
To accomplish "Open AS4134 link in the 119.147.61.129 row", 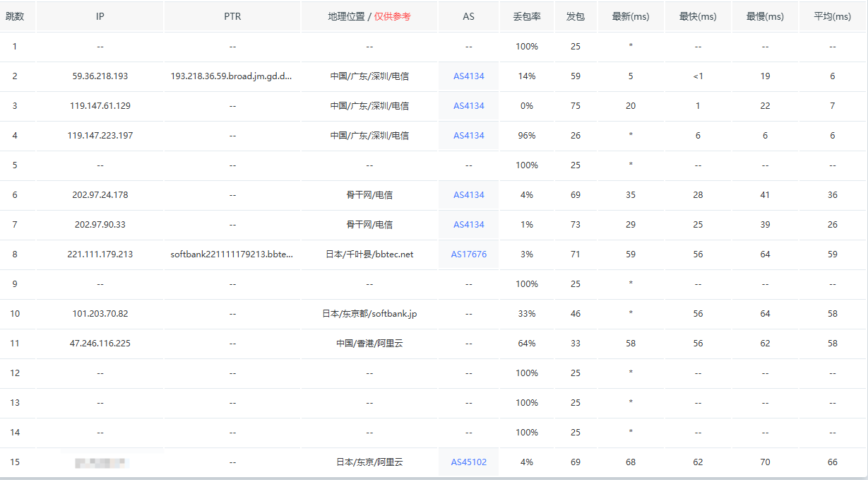I will click(x=468, y=106).
